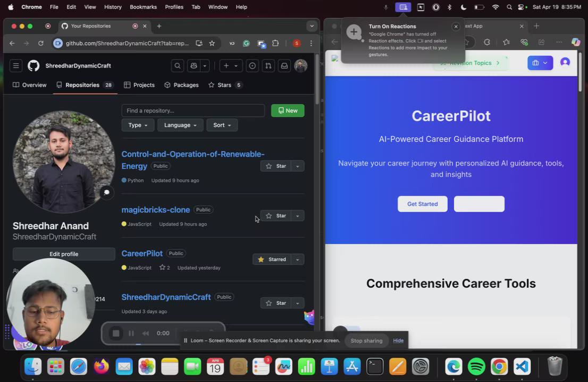
Task: Open Chrome three-dot menu
Action: 311,43
